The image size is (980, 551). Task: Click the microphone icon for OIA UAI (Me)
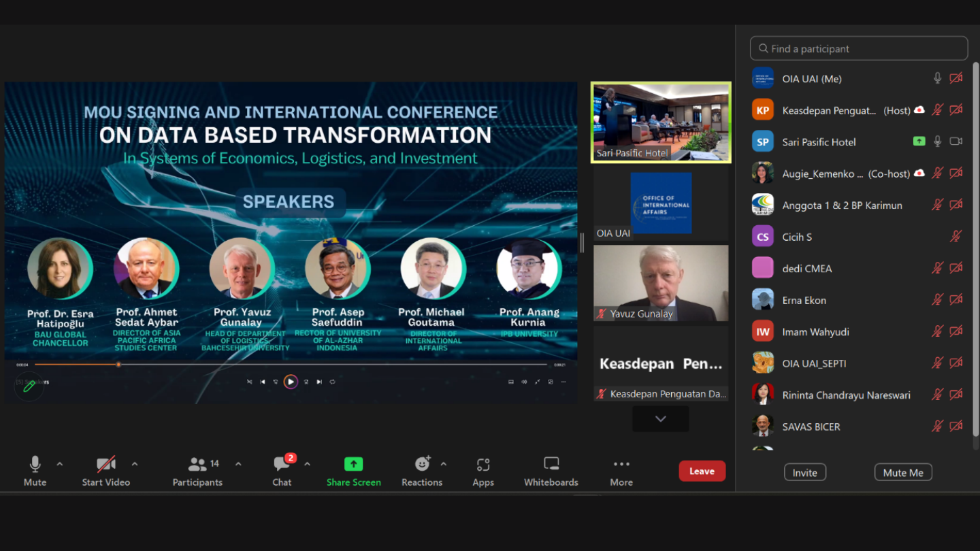point(937,78)
